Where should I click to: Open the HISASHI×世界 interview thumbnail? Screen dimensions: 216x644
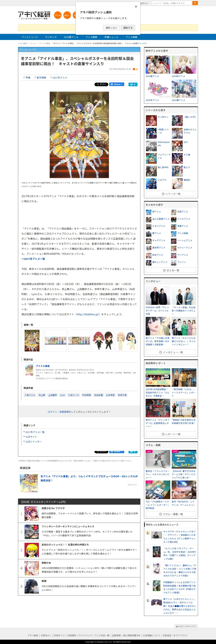tap(158, 295)
